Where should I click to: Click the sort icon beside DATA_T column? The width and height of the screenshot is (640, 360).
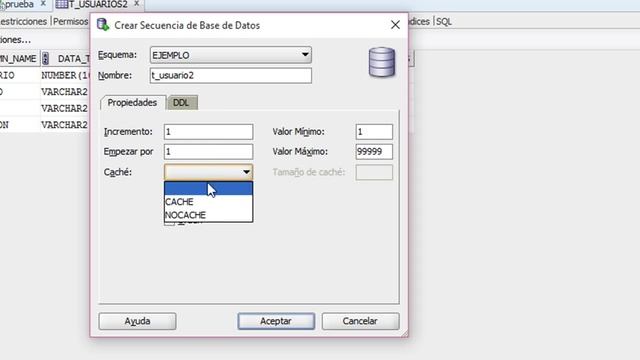tap(45, 58)
